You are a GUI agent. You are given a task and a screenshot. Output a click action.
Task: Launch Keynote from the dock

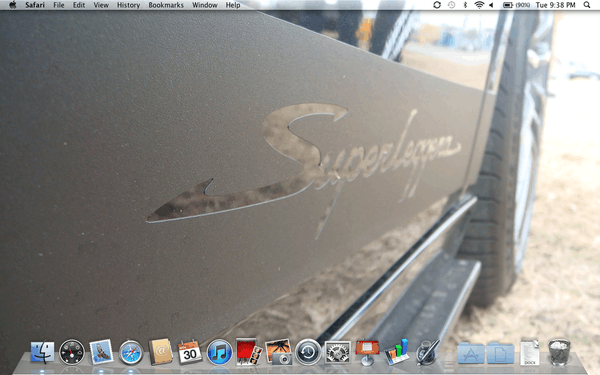click(367, 352)
